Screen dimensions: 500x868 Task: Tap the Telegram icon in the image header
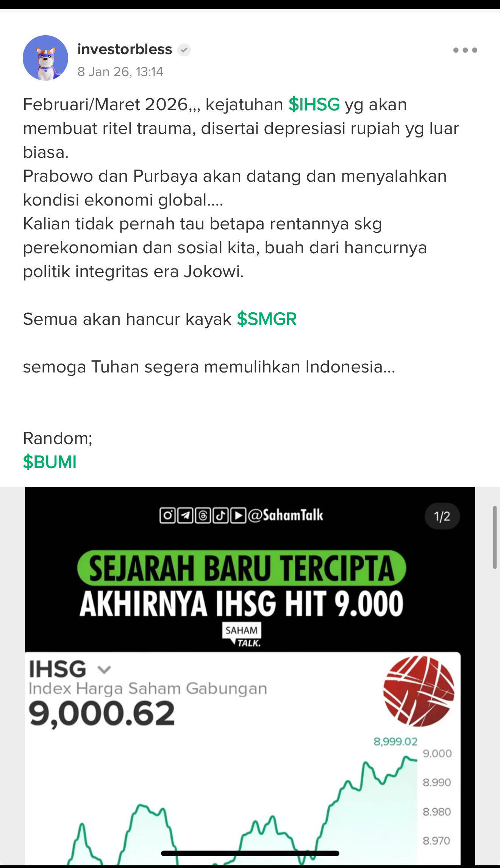pos(185,516)
